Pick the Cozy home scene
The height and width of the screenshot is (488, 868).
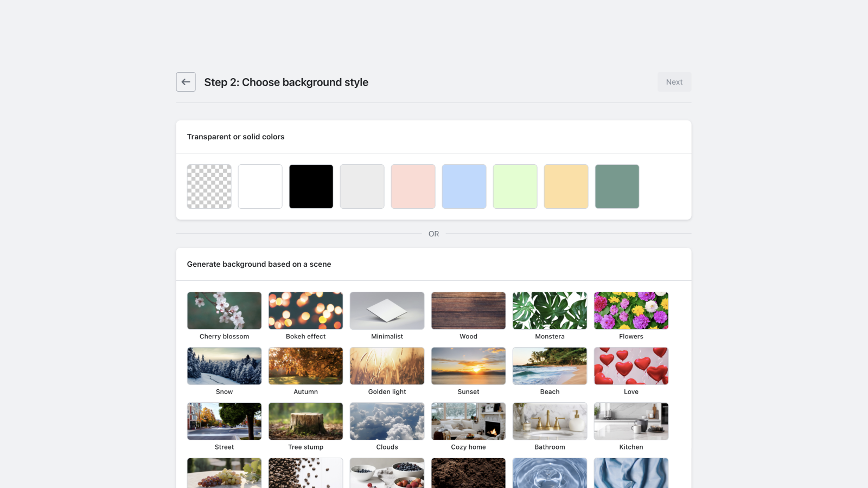click(x=469, y=421)
